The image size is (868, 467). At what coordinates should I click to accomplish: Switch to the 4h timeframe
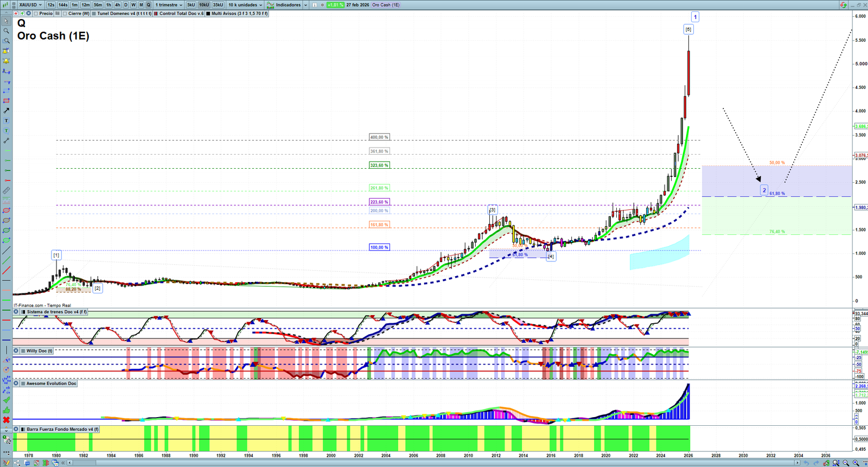(x=117, y=5)
